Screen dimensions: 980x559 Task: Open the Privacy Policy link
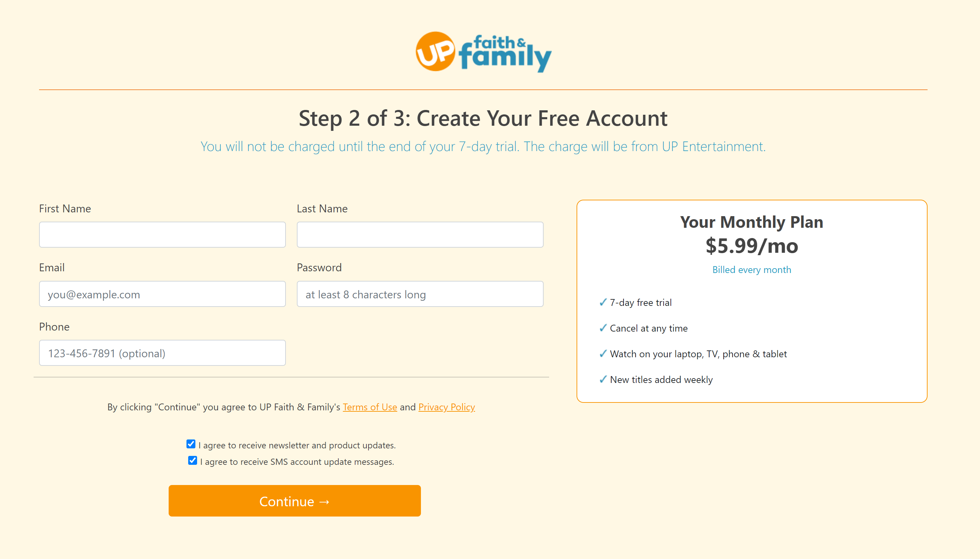(446, 407)
